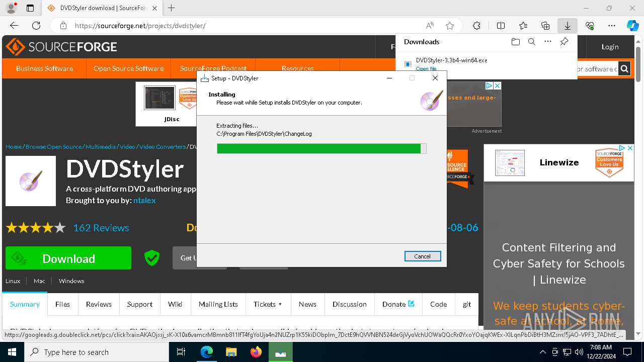This screenshot has height=362, width=644.
Task: Open the 162 Reviews link
Action: point(101,228)
